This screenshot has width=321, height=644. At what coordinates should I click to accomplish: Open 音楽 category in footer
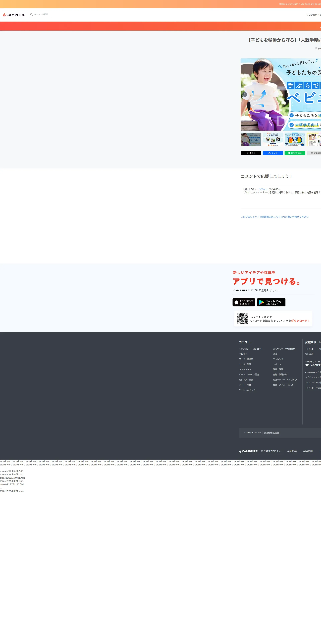click(275, 354)
